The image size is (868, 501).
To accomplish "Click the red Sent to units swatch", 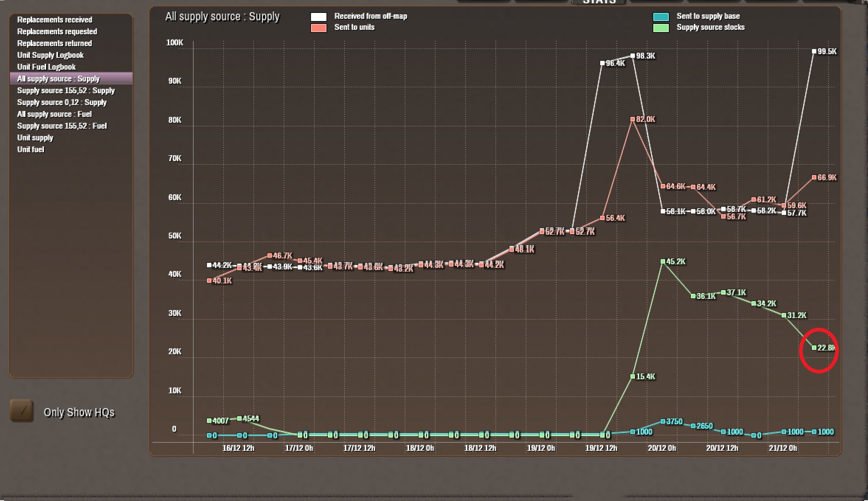I will point(318,28).
